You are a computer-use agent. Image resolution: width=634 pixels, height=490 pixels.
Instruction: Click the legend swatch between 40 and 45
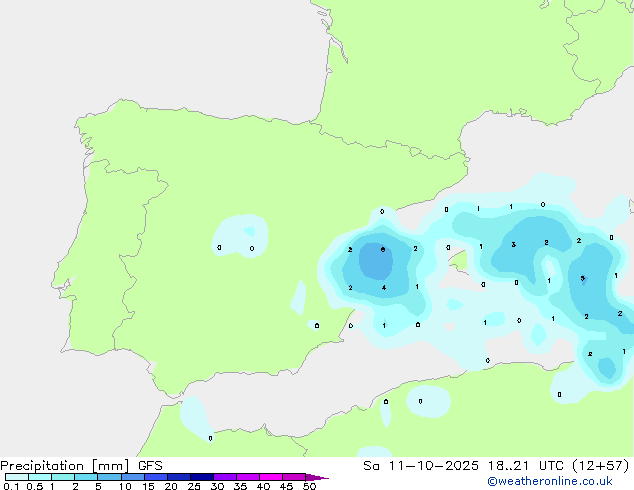(x=271, y=477)
